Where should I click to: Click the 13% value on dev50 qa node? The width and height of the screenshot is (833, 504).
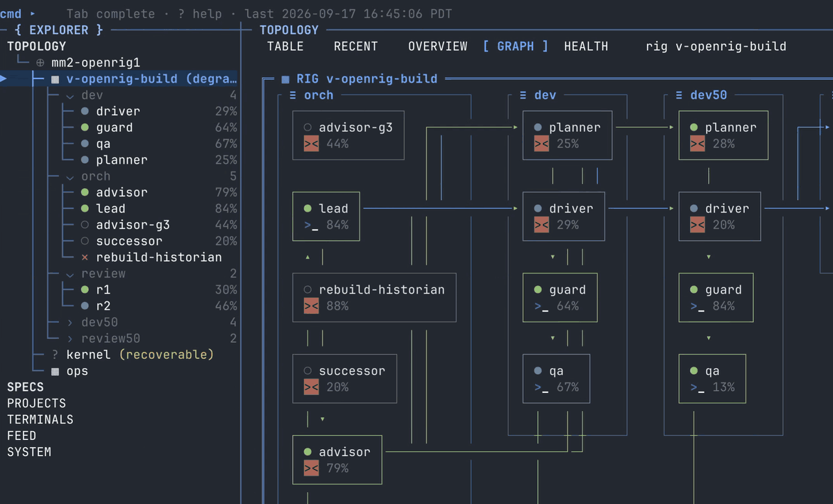point(723,387)
